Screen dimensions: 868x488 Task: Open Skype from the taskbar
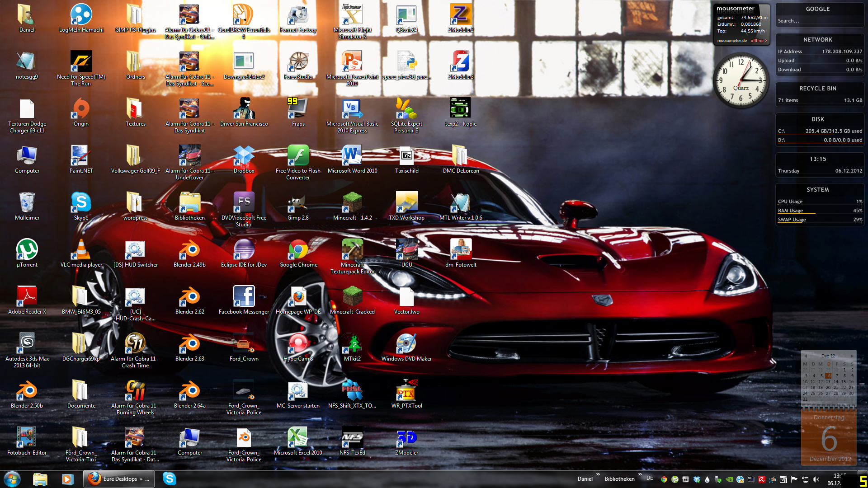tap(170, 479)
